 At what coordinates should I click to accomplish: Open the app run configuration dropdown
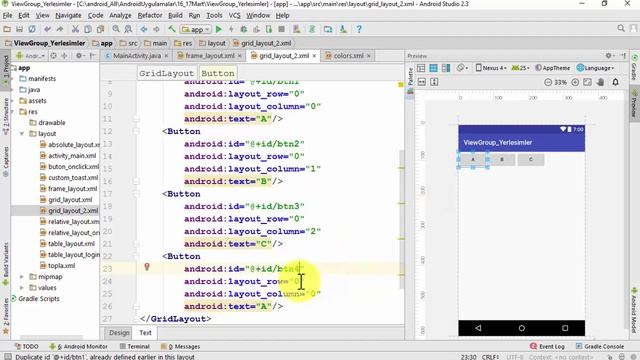pos(196,29)
